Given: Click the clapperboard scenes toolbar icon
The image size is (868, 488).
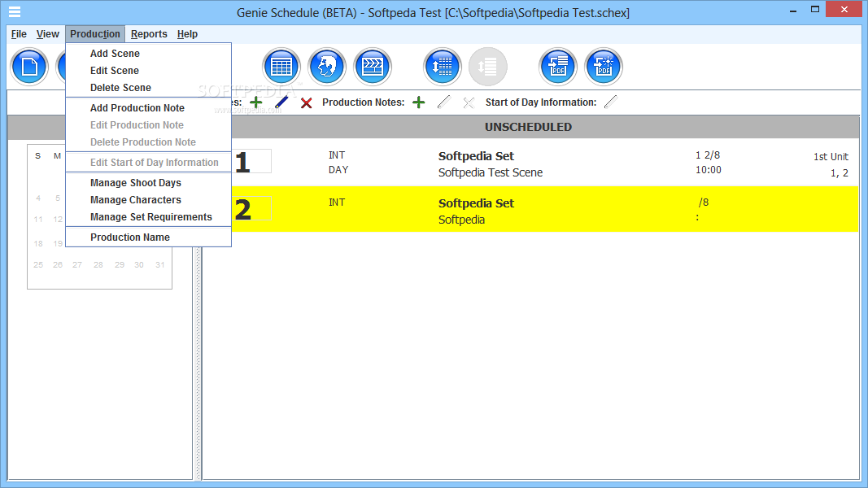Looking at the screenshot, I should coord(372,67).
